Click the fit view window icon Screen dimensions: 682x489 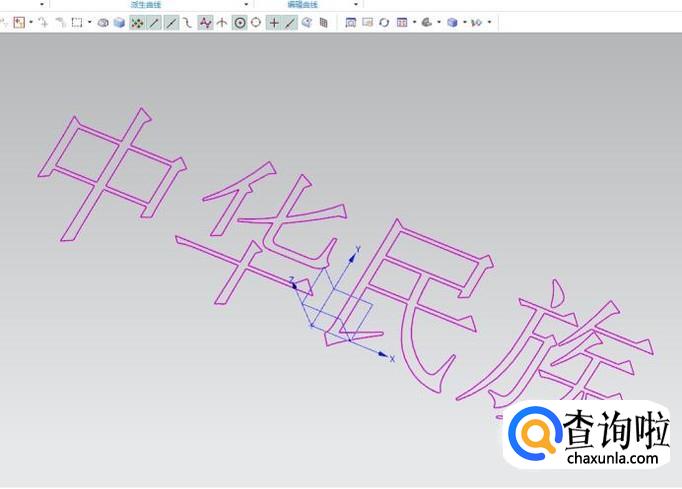(351, 22)
